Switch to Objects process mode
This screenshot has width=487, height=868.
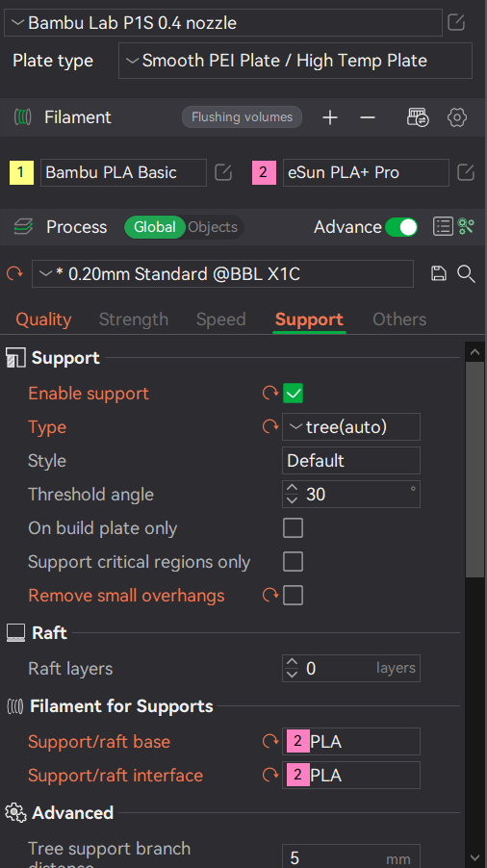[x=213, y=227]
